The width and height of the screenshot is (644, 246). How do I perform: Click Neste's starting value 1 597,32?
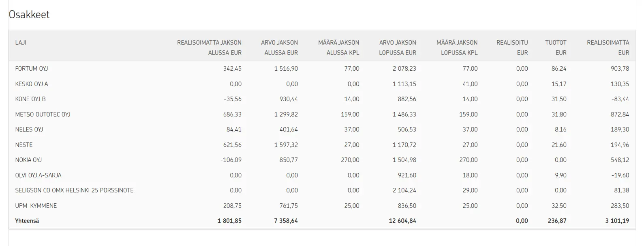coord(286,145)
